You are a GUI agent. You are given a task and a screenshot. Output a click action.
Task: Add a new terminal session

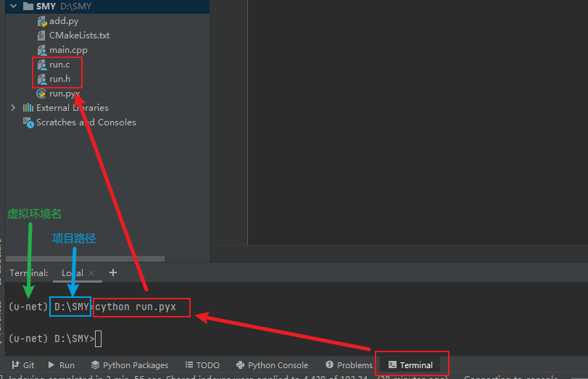pos(113,272)
